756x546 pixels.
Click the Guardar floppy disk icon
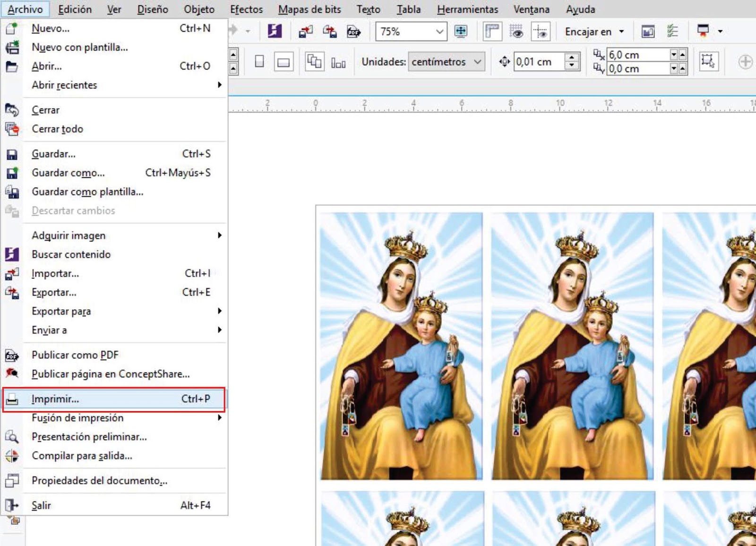click(x=12, y=154)
